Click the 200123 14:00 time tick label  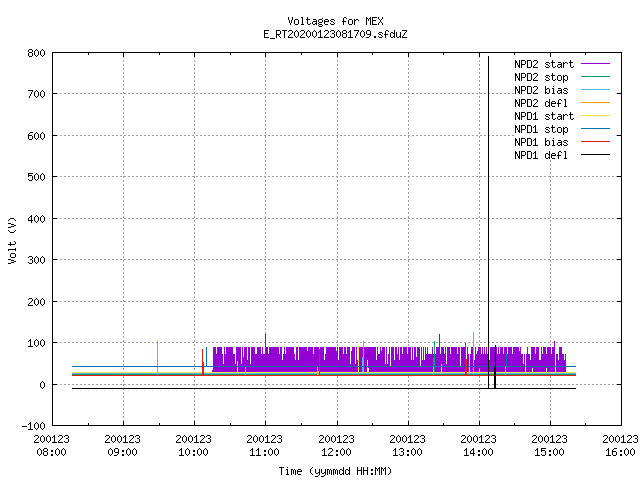(x=478, y=445)
